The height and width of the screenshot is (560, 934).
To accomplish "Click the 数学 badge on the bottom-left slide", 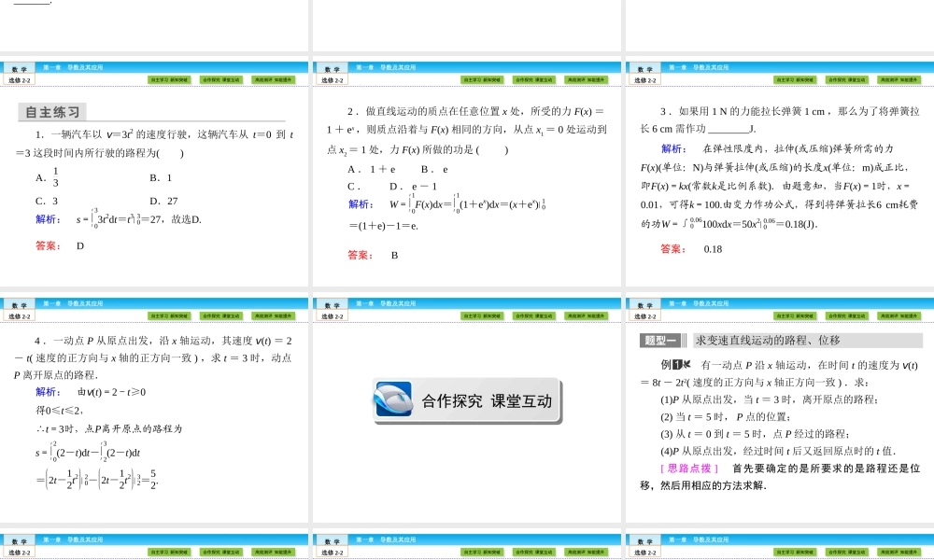I will pos(19,539).
